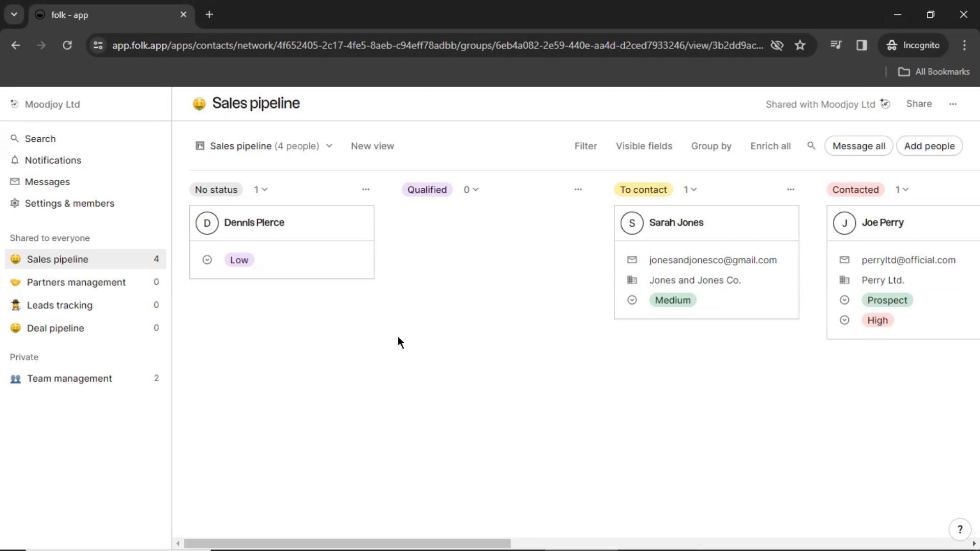
Task: Click the Sales pipeline emoji icon in title
Action: point(199,104)
